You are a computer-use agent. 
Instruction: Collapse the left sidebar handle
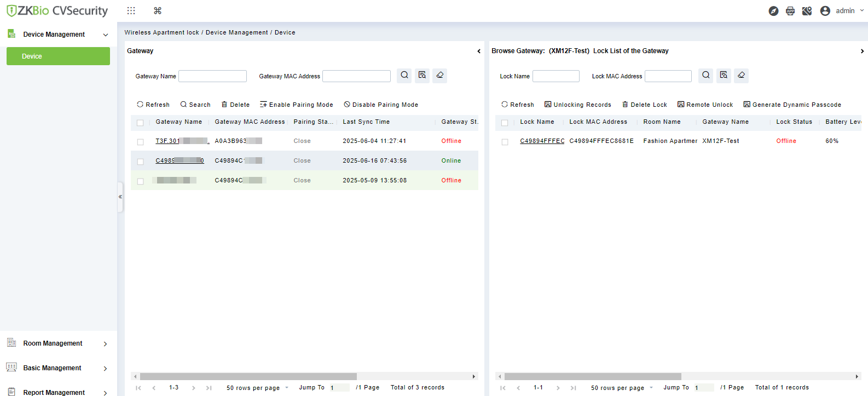[120, 197]
